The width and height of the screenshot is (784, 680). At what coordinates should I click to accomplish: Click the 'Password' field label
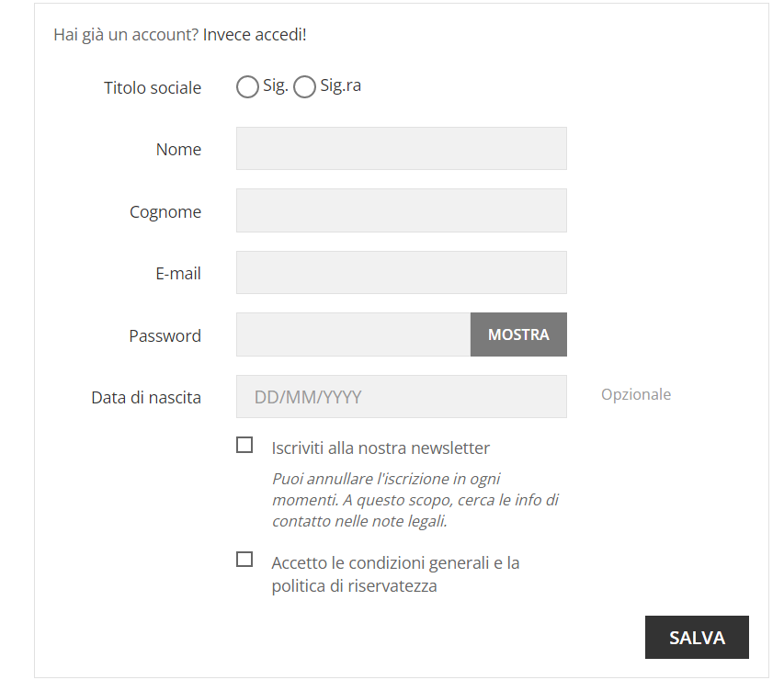point(165,336)
